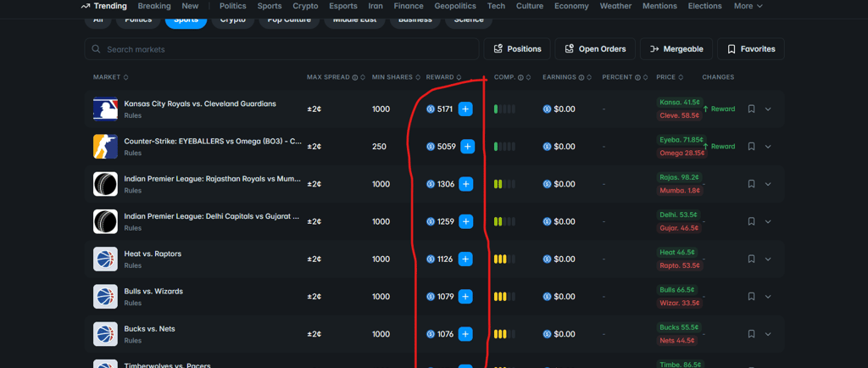The image size is (868, 368).
Task: Click competition bar for Delhi Capitals row
Action: pos(504,221)
